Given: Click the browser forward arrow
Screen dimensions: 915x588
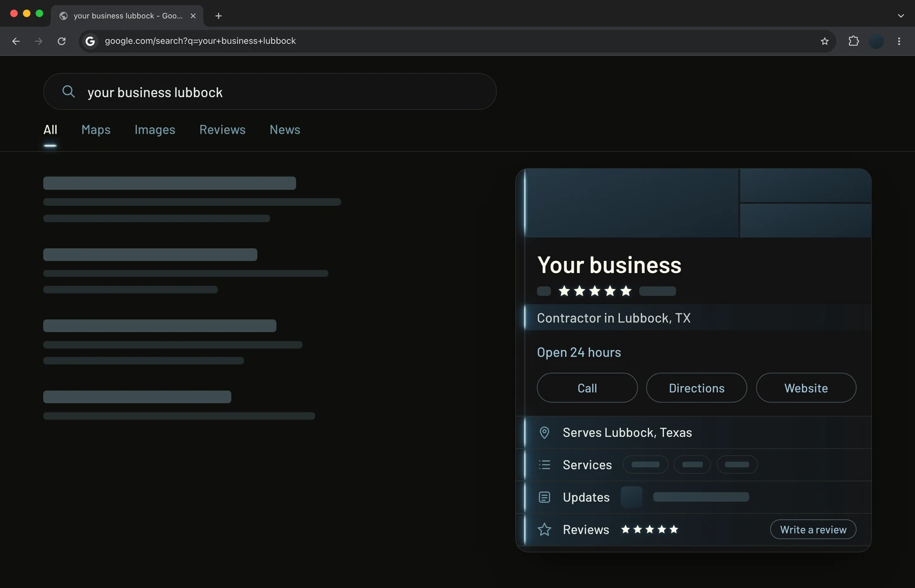Looking at the screenshot, I should [x=39, y=41].
